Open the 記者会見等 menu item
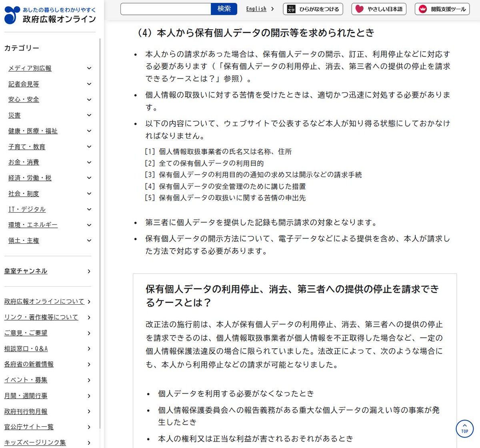The width and height of the screenshot is (480, 448). pos(23,84)
